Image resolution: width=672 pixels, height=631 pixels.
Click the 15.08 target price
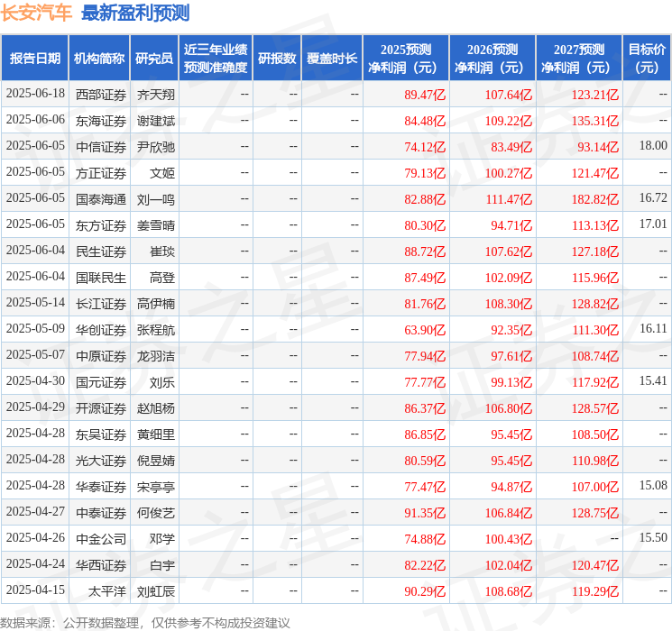coord(653,485)
